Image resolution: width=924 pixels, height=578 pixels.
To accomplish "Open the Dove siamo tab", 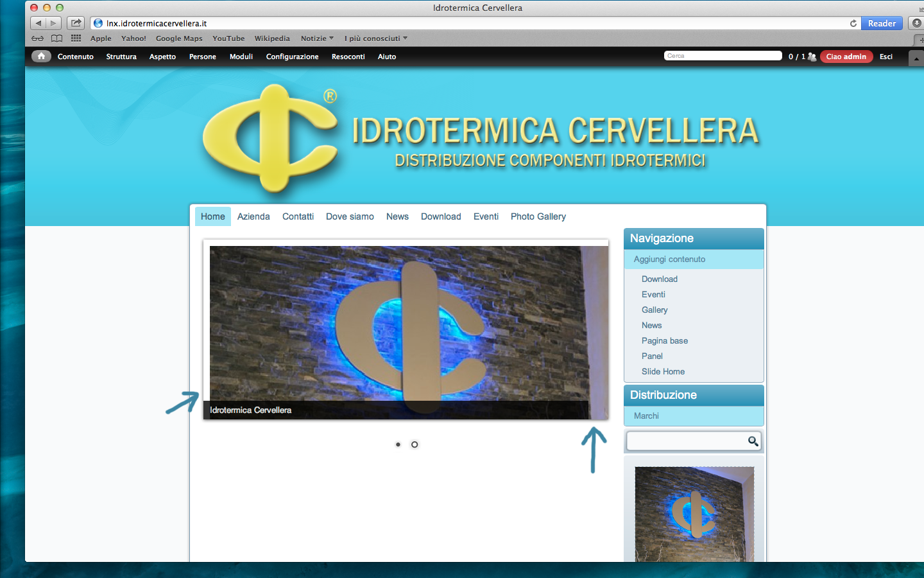I will coord(350,216).
